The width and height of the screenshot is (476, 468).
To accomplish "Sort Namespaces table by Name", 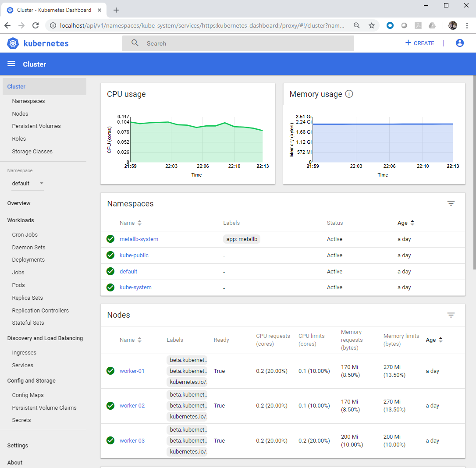I will 131,223.
